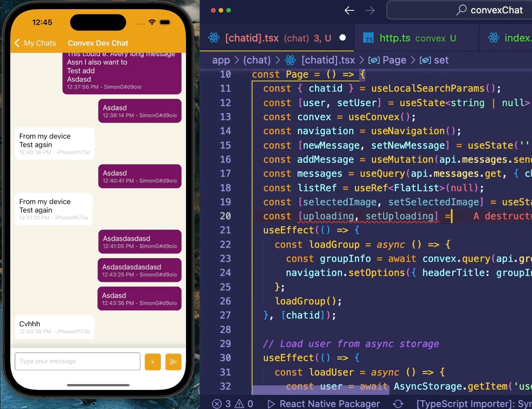Image resolution: width=532 pixels, height=409 pixels.
Task: Click the React icon in breadcrumb path
Action: (290, 60)
